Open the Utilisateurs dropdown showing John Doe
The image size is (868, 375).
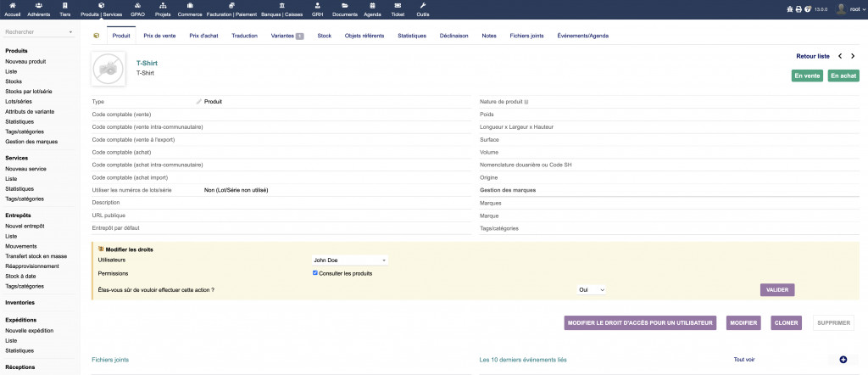click(349, 260)
